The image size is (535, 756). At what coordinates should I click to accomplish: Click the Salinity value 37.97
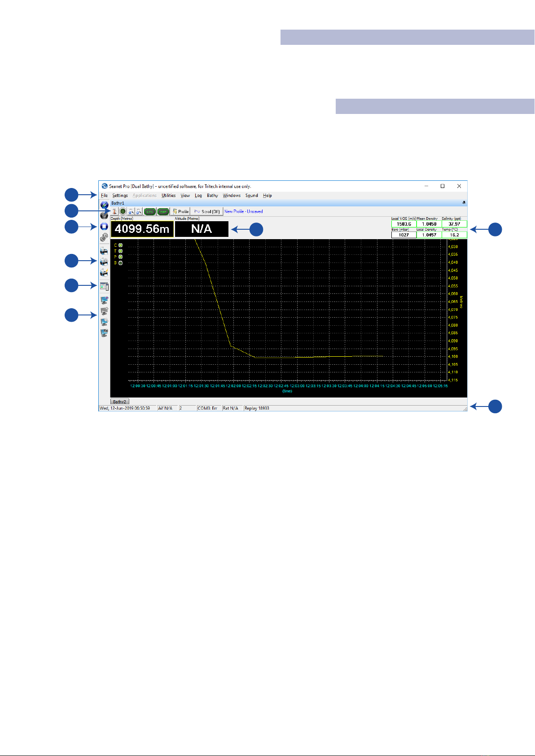pyautogui.click(x=454, y=224)
